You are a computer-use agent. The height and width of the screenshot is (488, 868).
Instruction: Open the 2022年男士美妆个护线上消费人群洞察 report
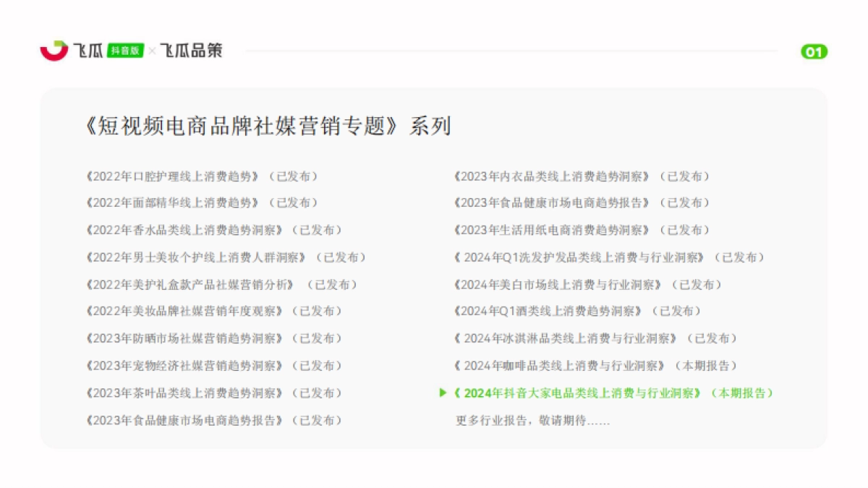point(195,257)
